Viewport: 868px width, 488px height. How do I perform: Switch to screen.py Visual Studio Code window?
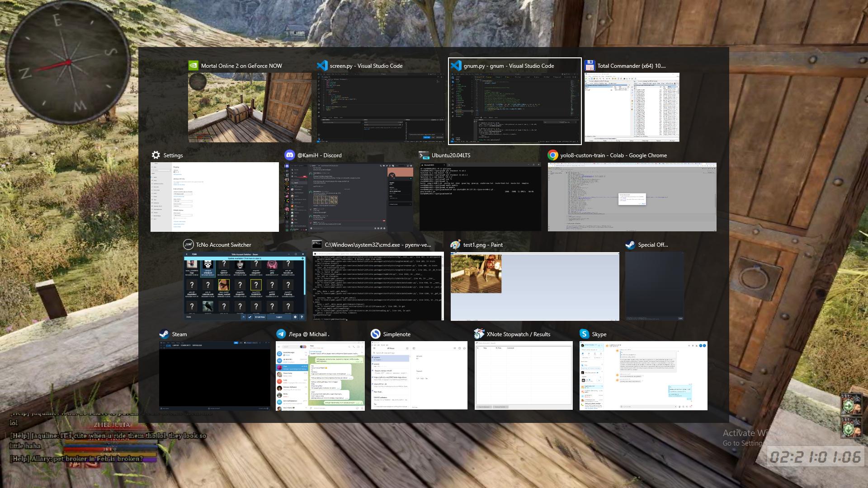click(381, 108)
